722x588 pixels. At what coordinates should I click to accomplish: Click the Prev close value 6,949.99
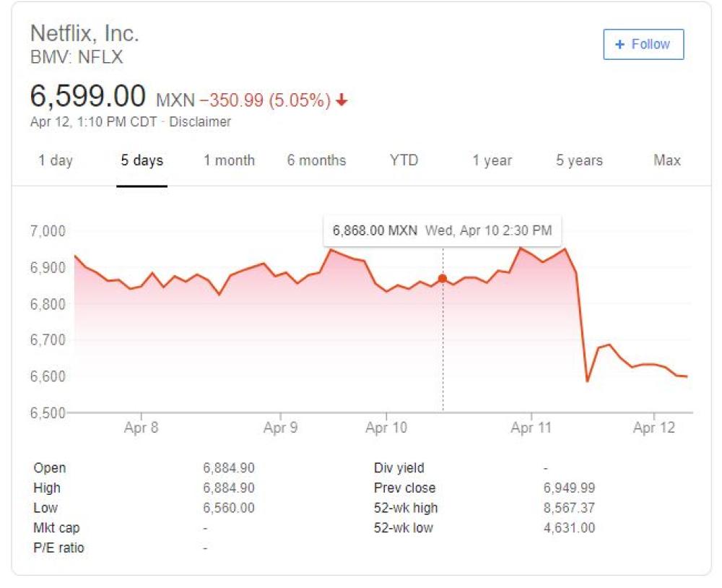click(569, 488)
